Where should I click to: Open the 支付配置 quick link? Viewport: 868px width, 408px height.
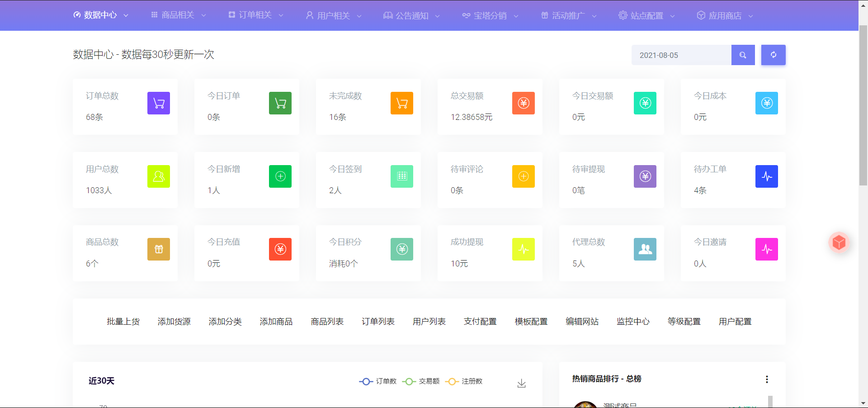pyautogui.click(x=480, y=322)
